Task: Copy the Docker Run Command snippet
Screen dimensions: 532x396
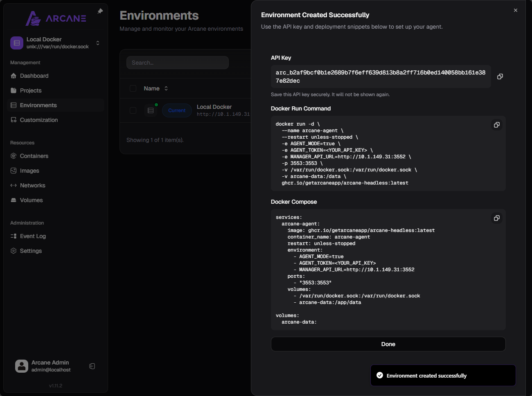Action: pyautogui.click(x=496, y=125)
